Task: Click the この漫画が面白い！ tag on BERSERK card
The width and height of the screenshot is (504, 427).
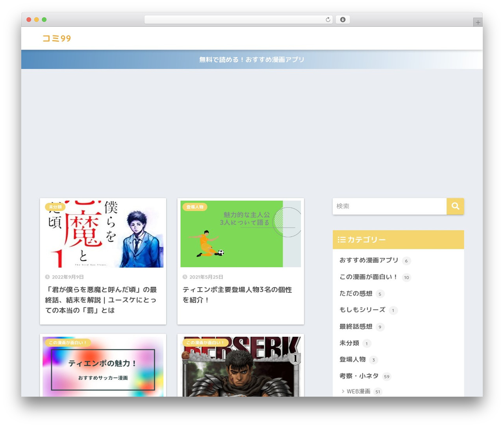Action: (206, 343)
